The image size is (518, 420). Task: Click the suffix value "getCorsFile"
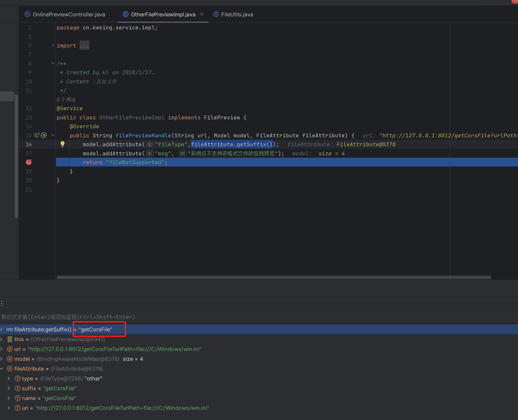[x=60, y=388]
